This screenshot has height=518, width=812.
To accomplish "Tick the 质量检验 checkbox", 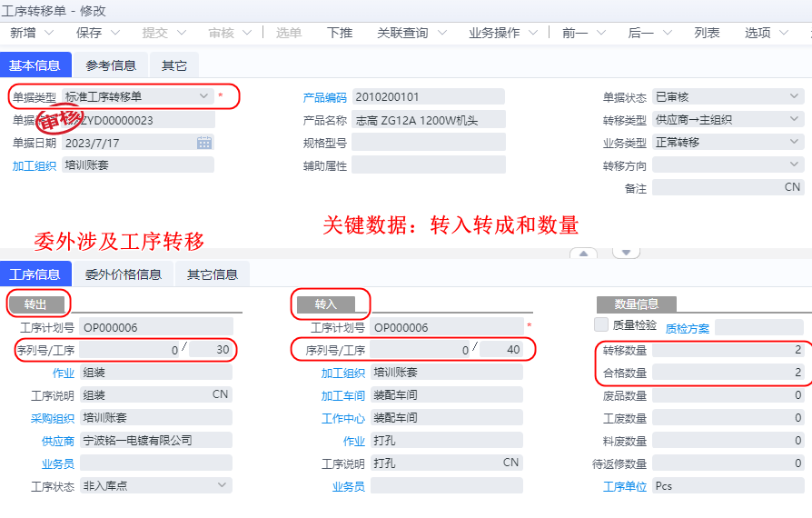I will [x=600, y=324].
